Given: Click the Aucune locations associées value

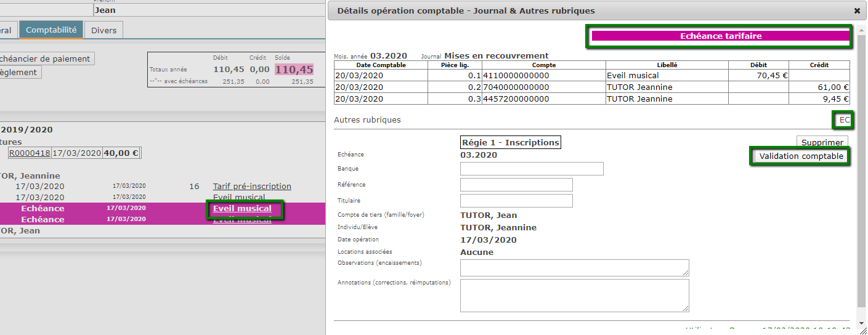Looking at the screenshot, I should 477,252.
